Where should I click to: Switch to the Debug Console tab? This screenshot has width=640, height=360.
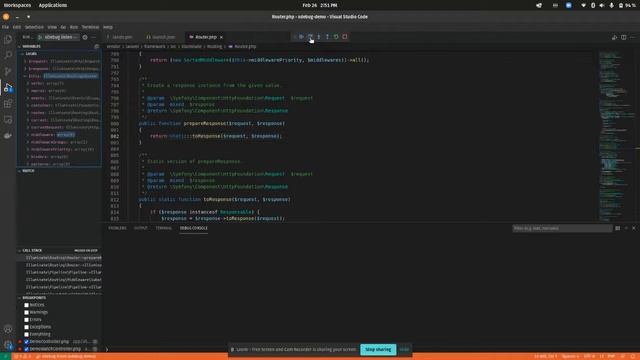[194, 228]
